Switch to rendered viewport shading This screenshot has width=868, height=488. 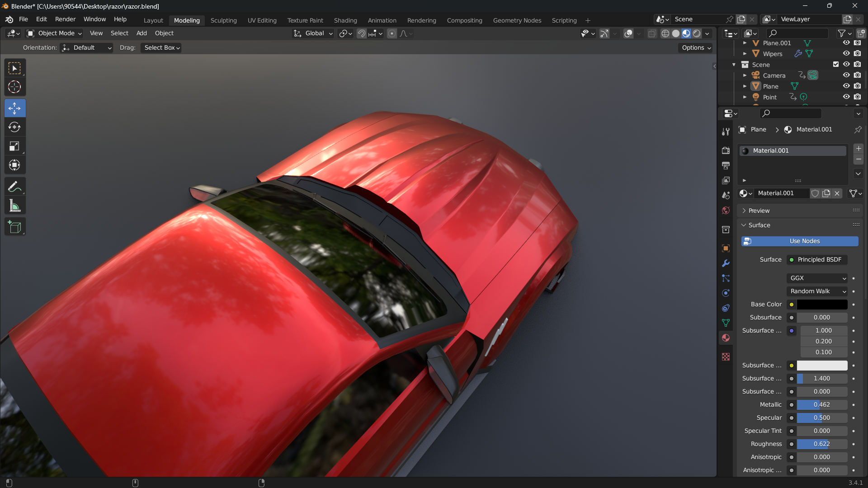(x=697, y=33)
